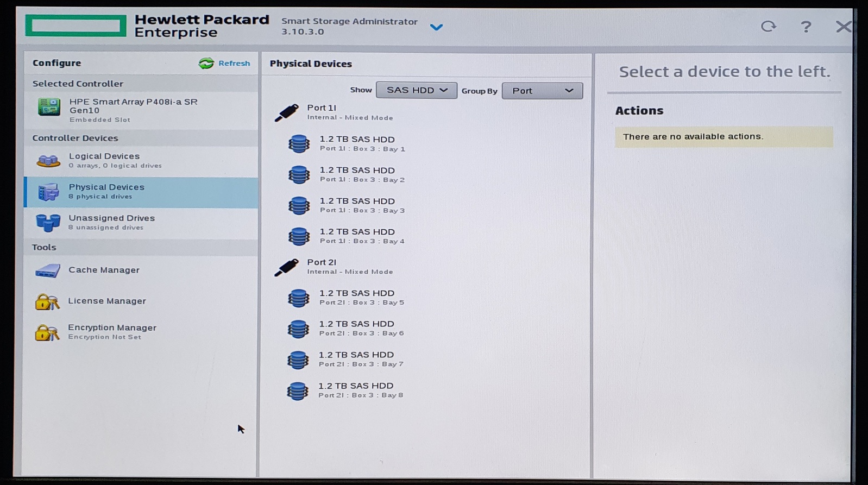This screenshot has width=868, height=485.
Task: Click the Configure panel heading
Action: click(x=56, y=63)
